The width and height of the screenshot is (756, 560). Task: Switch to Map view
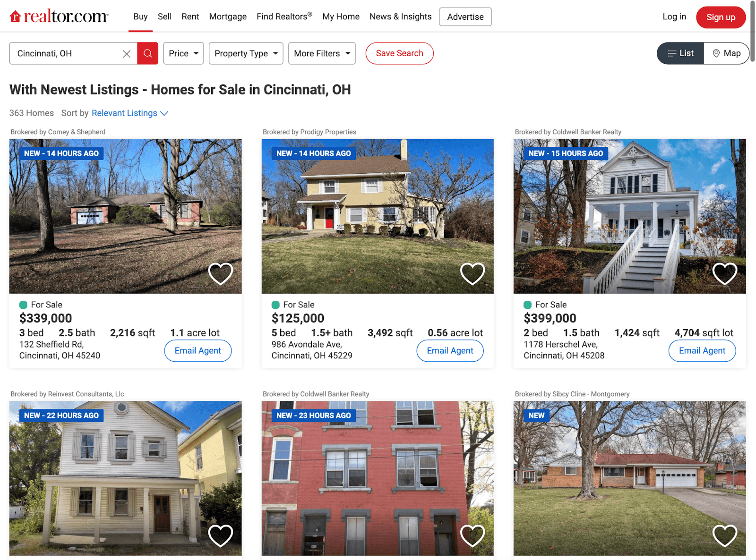tap(726, 53)
